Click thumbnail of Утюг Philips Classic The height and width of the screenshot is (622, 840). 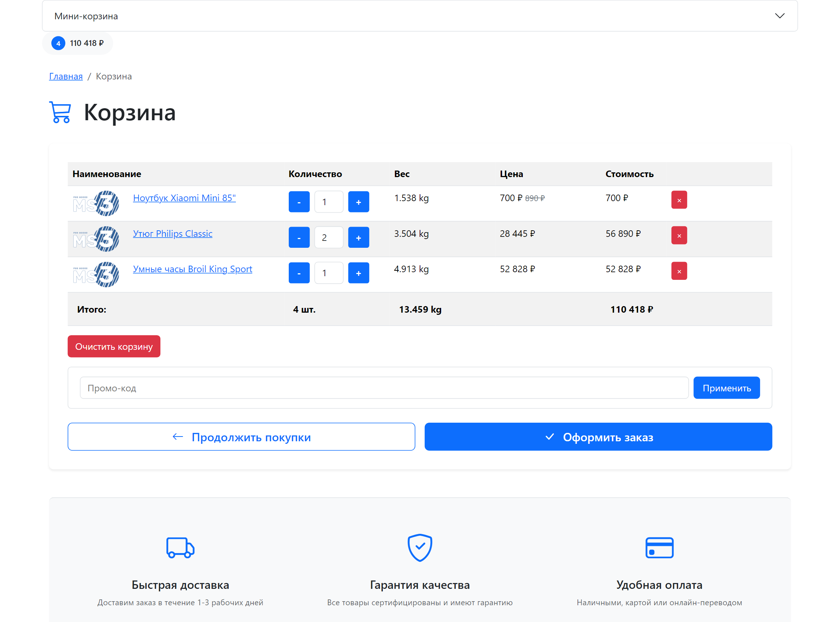96,239
